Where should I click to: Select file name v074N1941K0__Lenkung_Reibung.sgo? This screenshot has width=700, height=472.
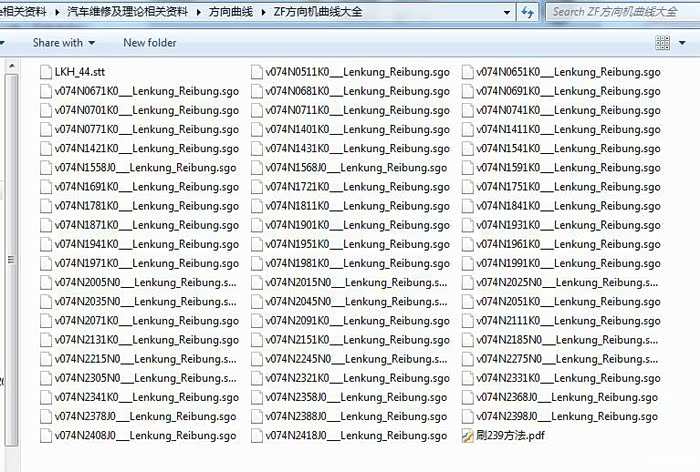coord(147,245)
